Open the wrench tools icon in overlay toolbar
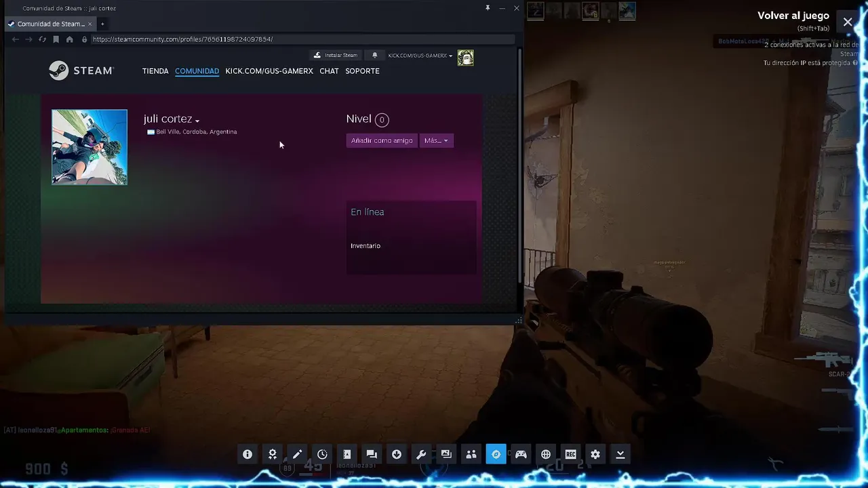 click(421, 454)
